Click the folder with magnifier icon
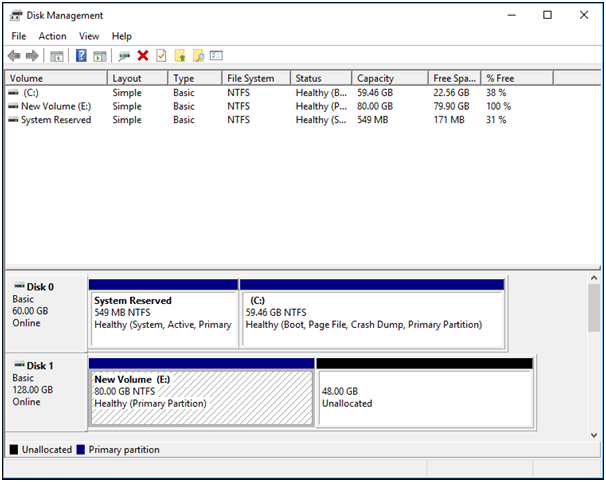 (x=198, y=56)
